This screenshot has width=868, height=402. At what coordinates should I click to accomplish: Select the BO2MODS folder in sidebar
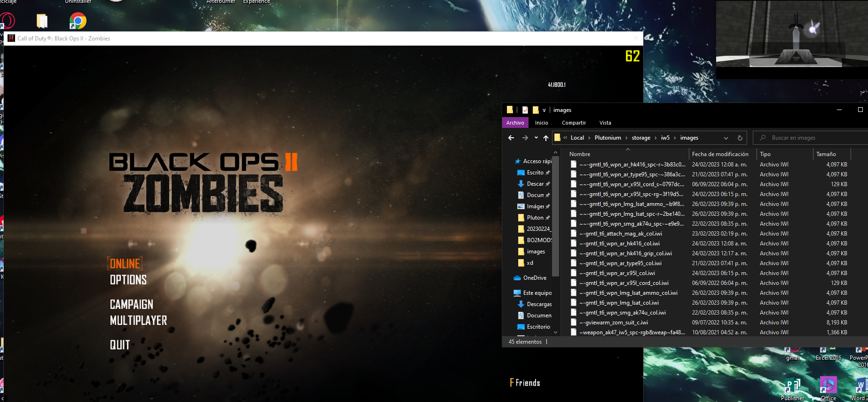tap(534, 240)
